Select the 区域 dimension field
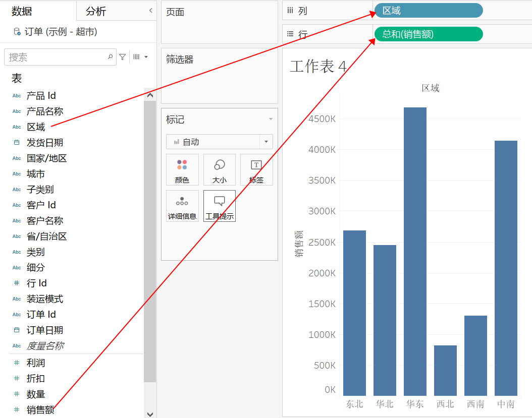Image resolution: width=532 pixels, height=418 pixels. (36, 127)
